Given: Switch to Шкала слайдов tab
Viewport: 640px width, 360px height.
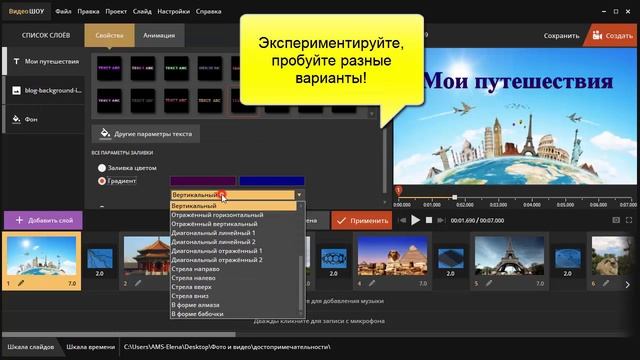Looking at the screenshot, I should pos(31,347).
